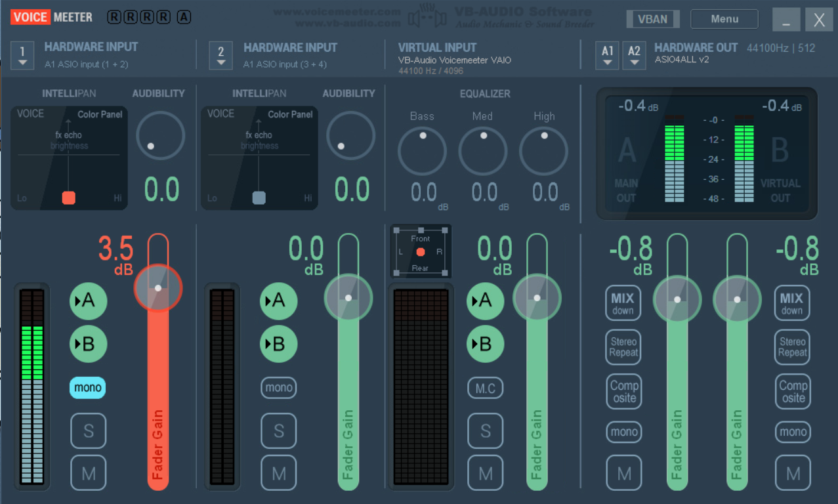Toggle the M.C button on Virtual Input
838x504 pixels.
pos(486,388)
